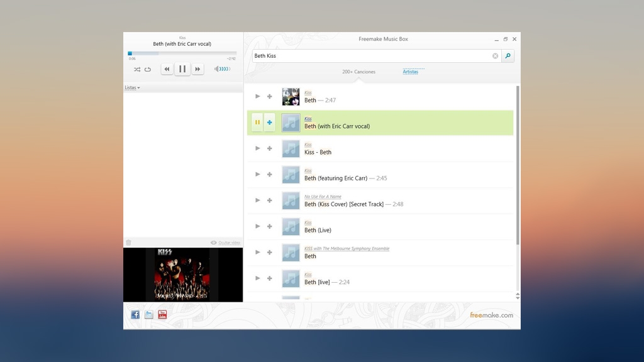This screenshot has width=644, height=362.
Task: Skip to next track
Action: click(197, 69)
